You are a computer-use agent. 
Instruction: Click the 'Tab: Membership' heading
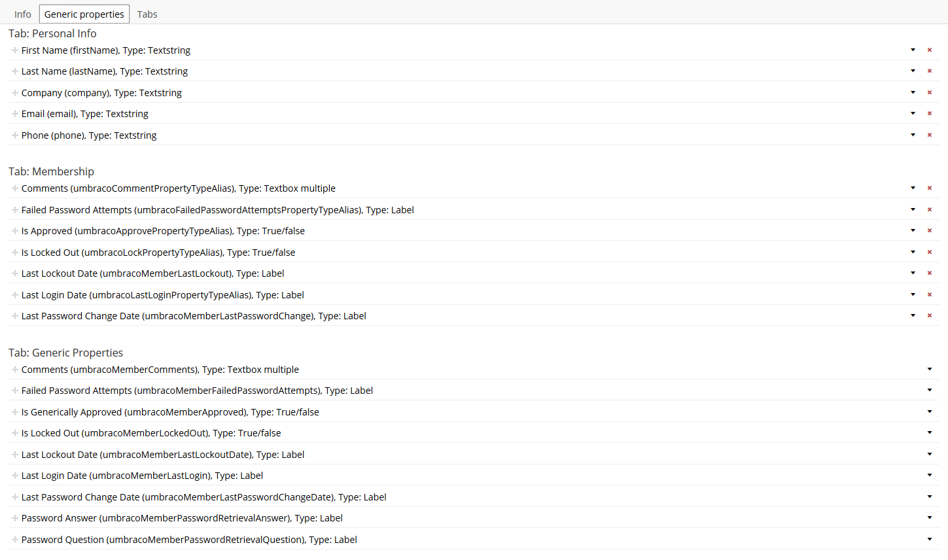pyautogui.click(x=51, y=171)
